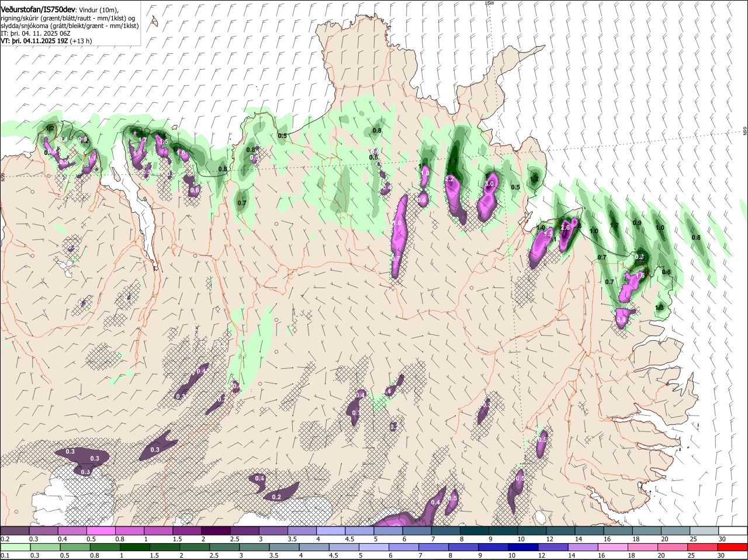Viewport: 748px width, 560px height.
Task: Click the 'slydda/snjókoma' legend description line
Action: pyautogui.click(x=70, y=26)
